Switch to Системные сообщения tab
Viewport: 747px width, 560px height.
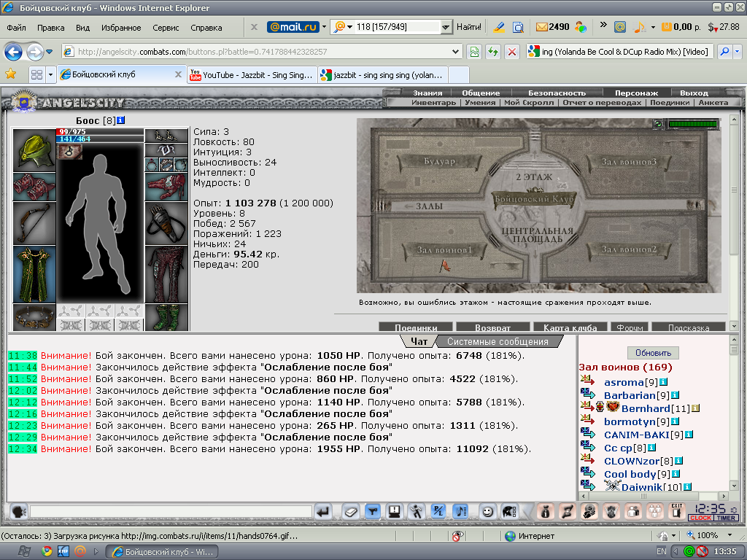[x=498, y=341]
